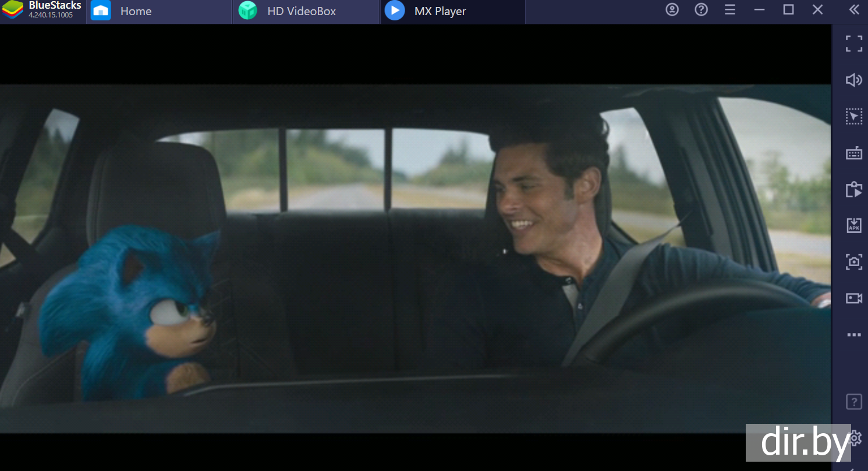Collapse the sidebar with the double-chevron
This screenshot has height=471, width=868.
tap(853, 10)
